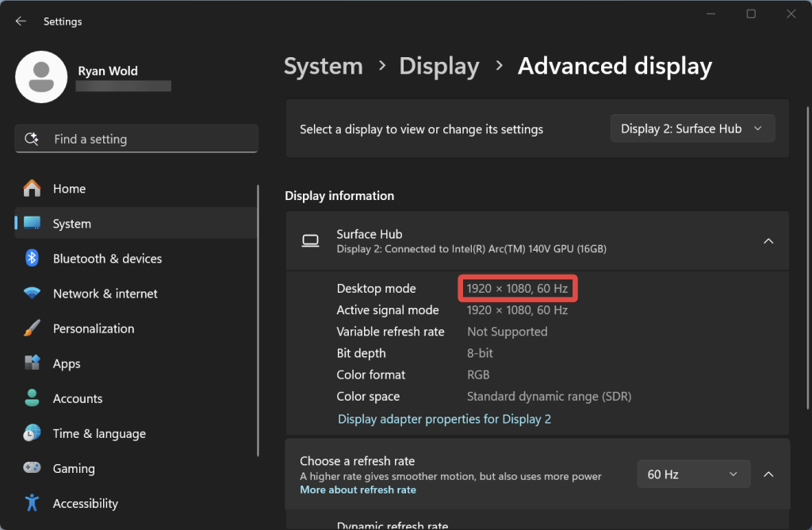This screenshot has width=812, height=530.
Task: Open Accessibility settings
Action: tap(136, 503)
